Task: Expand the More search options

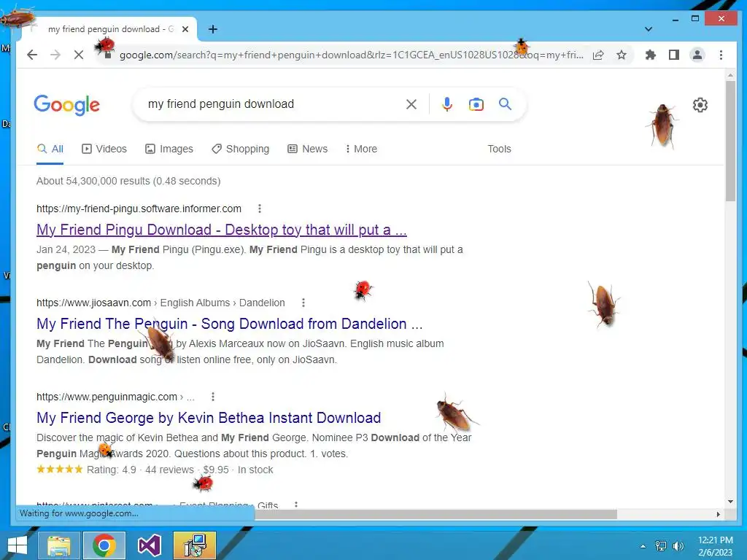Action: point(362,149)
